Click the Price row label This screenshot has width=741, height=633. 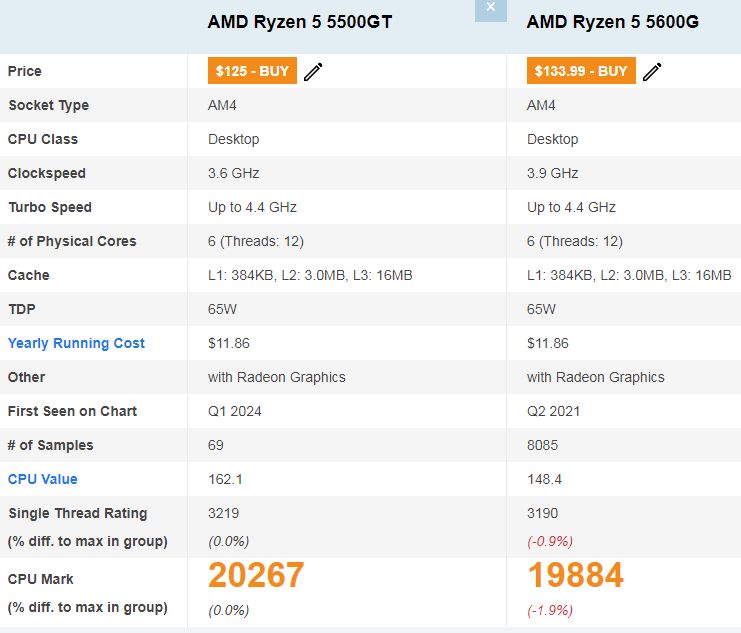[x=25, y=71]
